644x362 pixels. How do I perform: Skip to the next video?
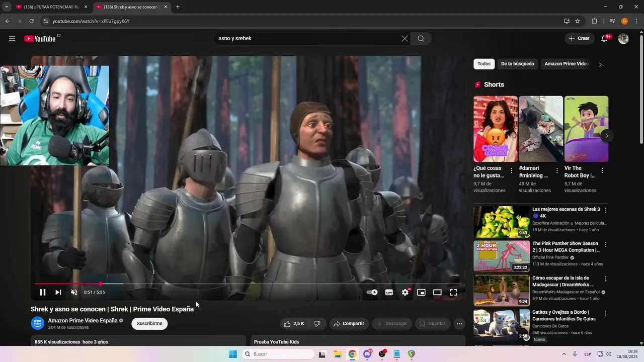tap(58, 292)
